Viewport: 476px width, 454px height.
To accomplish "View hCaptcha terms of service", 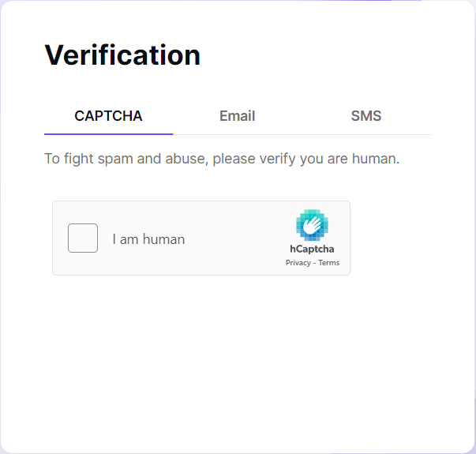I will pos(328,263).
